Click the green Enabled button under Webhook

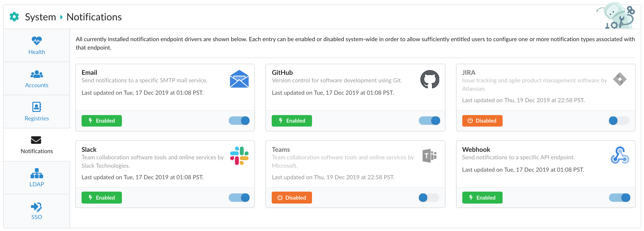coord(482,198)
